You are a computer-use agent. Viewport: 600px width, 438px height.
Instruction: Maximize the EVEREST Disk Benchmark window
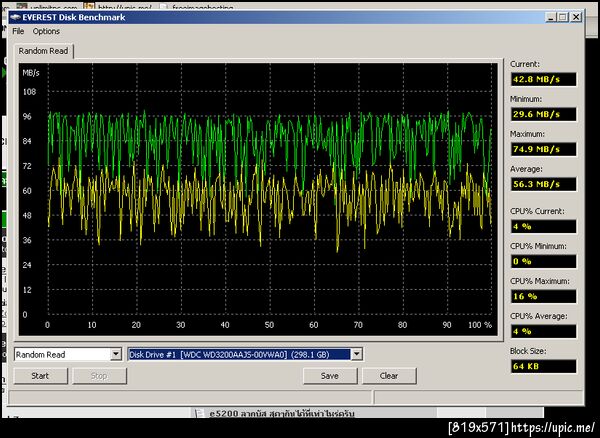(x=562, y=17)
